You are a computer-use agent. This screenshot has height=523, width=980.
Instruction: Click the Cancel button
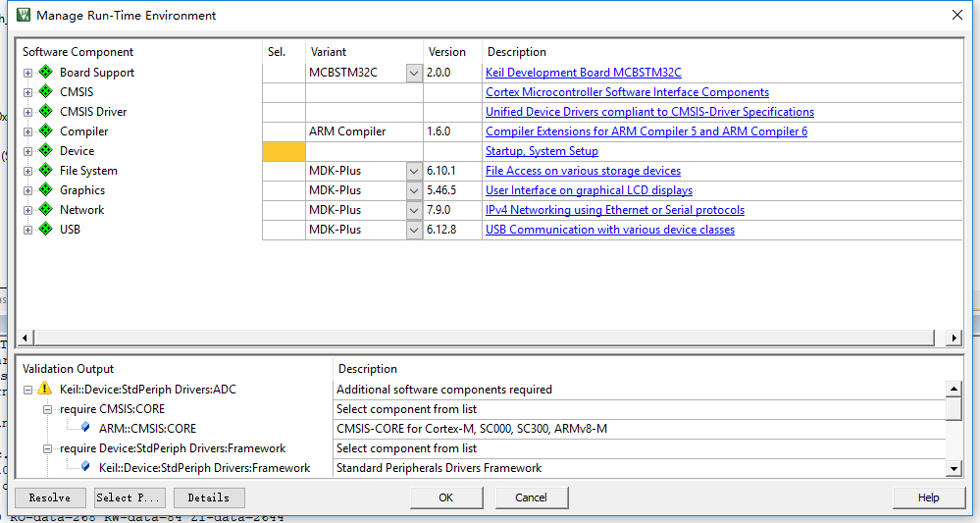tap(532, 497)
